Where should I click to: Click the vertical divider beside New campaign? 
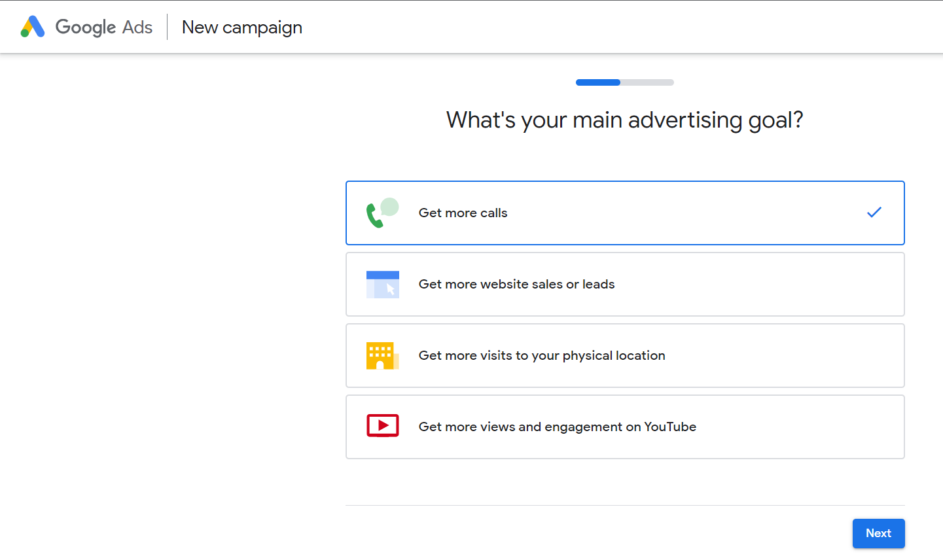point(168,27)
